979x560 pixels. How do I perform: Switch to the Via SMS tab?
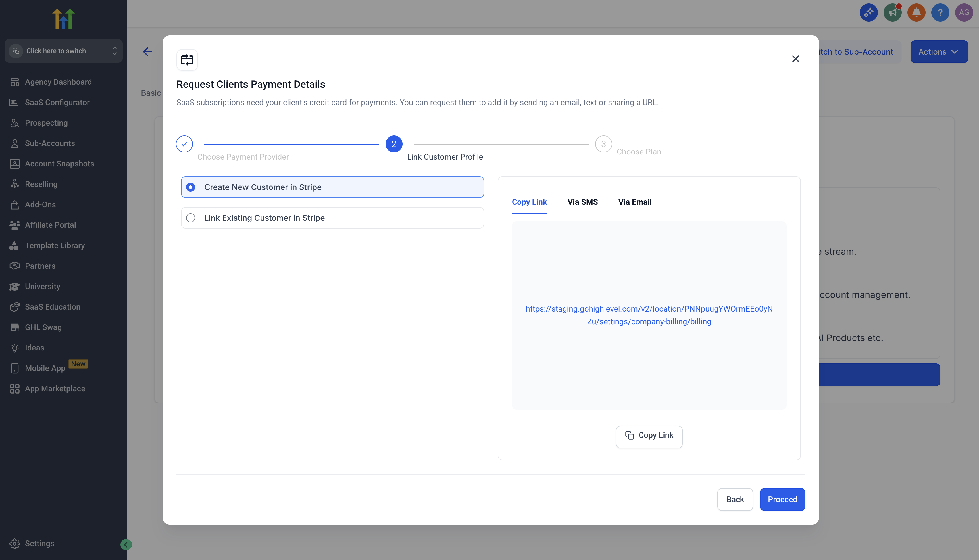[582, 202]
